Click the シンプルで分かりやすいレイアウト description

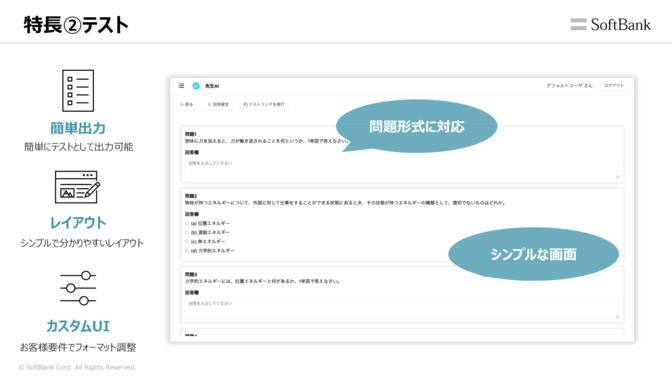82,243
